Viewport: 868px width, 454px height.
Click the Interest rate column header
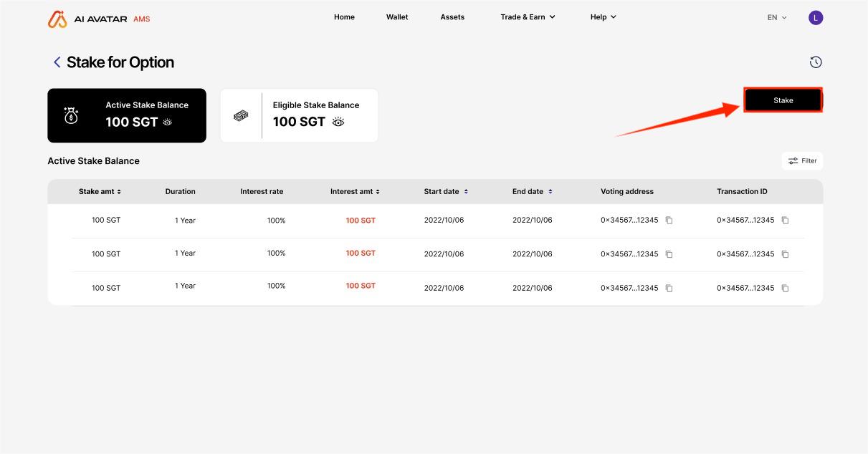coord(262,191)
